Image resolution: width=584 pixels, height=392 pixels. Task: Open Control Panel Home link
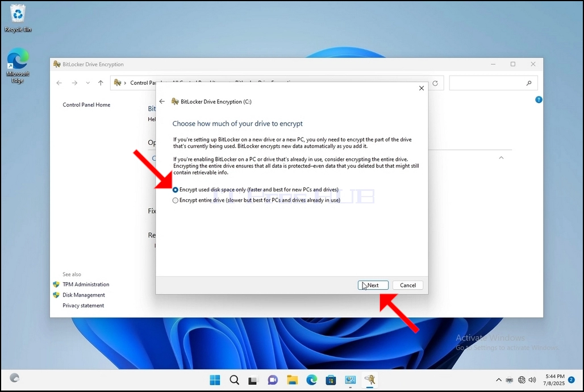point(86,105)
